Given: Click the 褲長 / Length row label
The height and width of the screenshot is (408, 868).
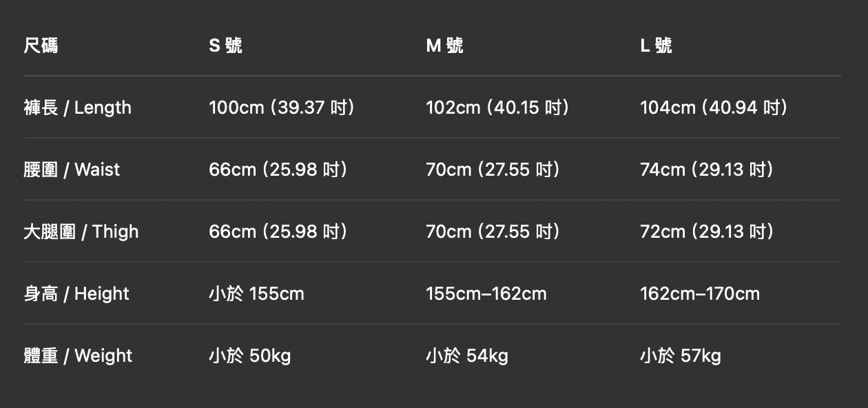Looking at the screenshot, I should pyautogui.click(x=77, y=108).
